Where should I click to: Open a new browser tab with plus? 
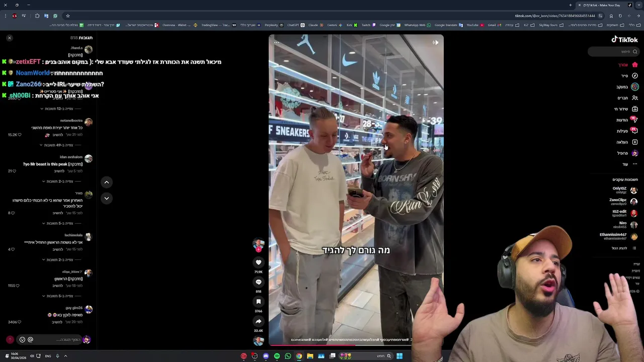(x=571, y=5)
